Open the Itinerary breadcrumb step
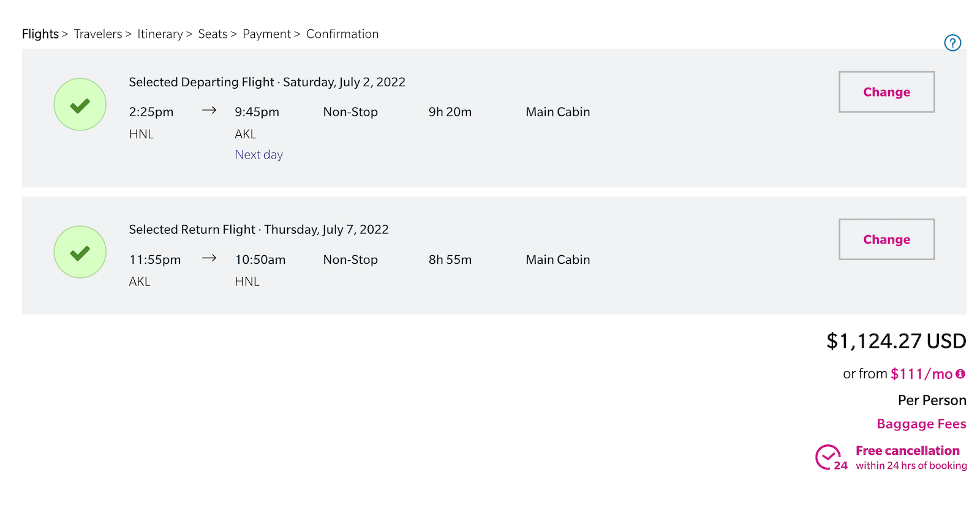Viewport: 980px width, 505px height. point(160,34)
